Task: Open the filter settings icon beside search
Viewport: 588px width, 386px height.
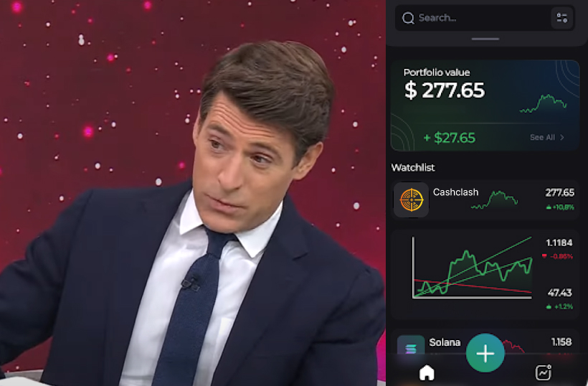Action: click(x=561, y=18)
